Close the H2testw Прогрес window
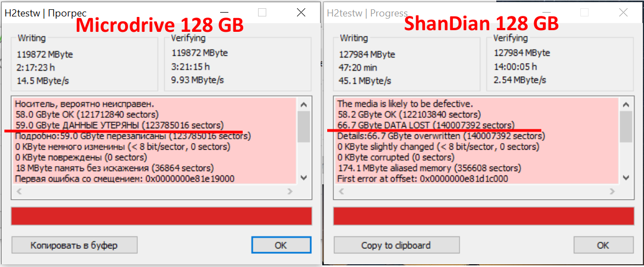This screenshot has height=267, width=644. (300, 13)
